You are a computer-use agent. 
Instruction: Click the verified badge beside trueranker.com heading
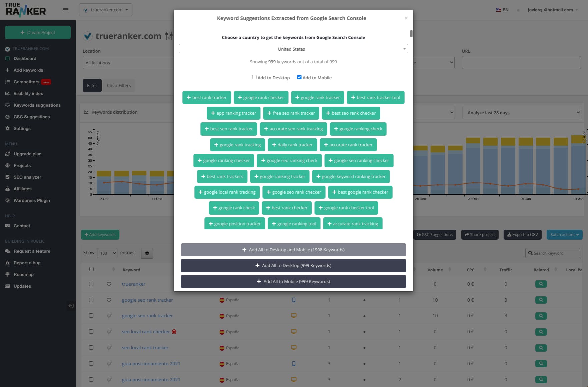(88, 36)
